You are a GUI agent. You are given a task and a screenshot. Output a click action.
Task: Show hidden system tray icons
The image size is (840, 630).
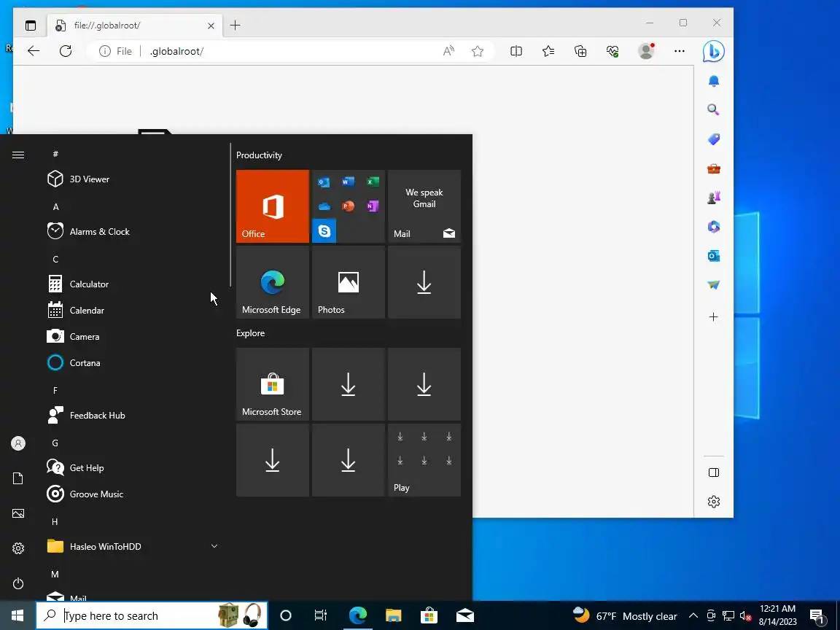coord(693,615)
